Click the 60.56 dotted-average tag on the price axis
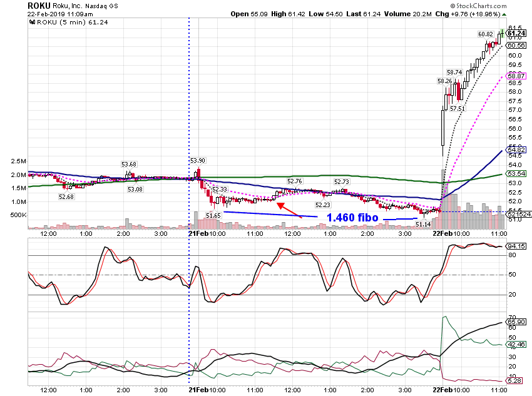This screenshot has width=532, height=396. (516, 46)
